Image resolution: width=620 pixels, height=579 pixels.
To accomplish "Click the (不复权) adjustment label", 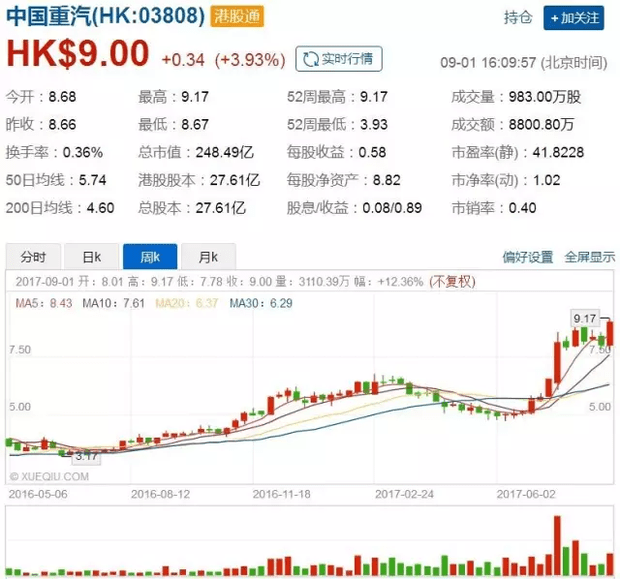I will point(452,282).
